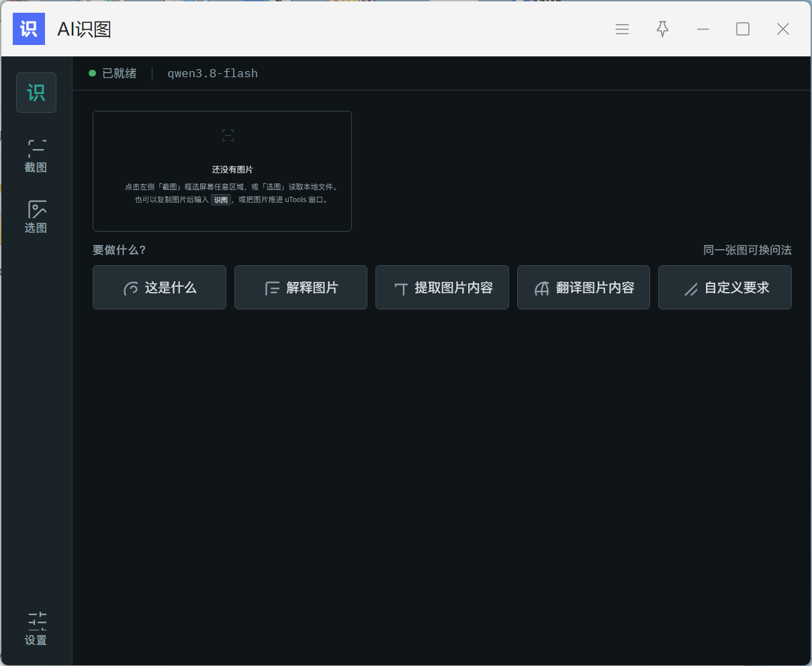
Task: Open 设置 in the sidebar
Action: (x=36, y=629)
